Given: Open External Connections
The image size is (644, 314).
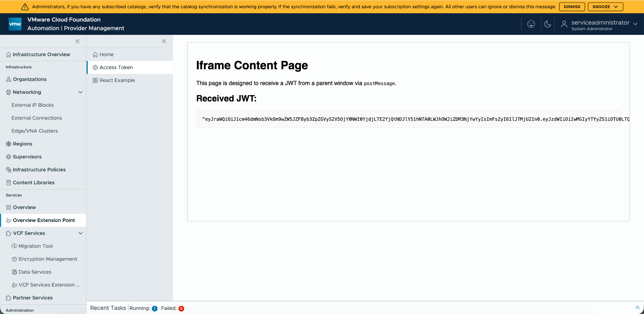Looking at the screenshot, I should point(36,118).
